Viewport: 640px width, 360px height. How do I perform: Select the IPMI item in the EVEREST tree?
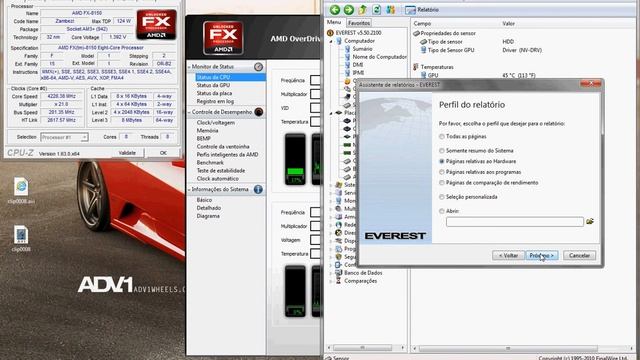coord(358,72)
